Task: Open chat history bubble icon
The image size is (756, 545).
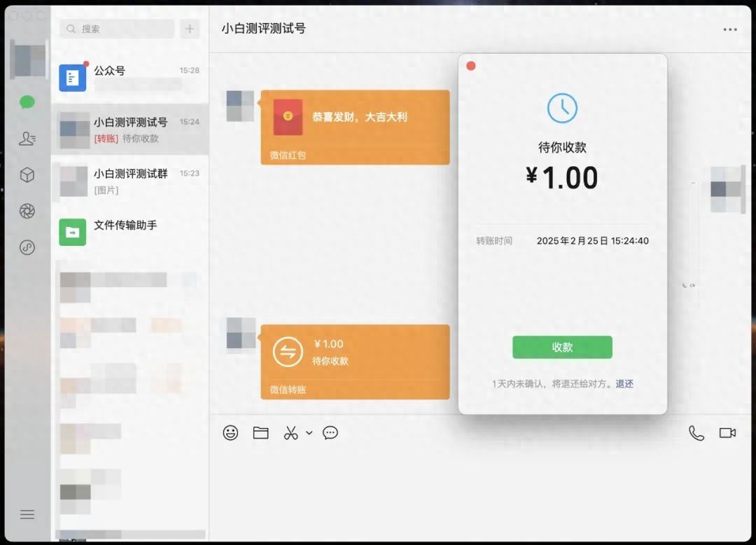Action: point(330,433)
